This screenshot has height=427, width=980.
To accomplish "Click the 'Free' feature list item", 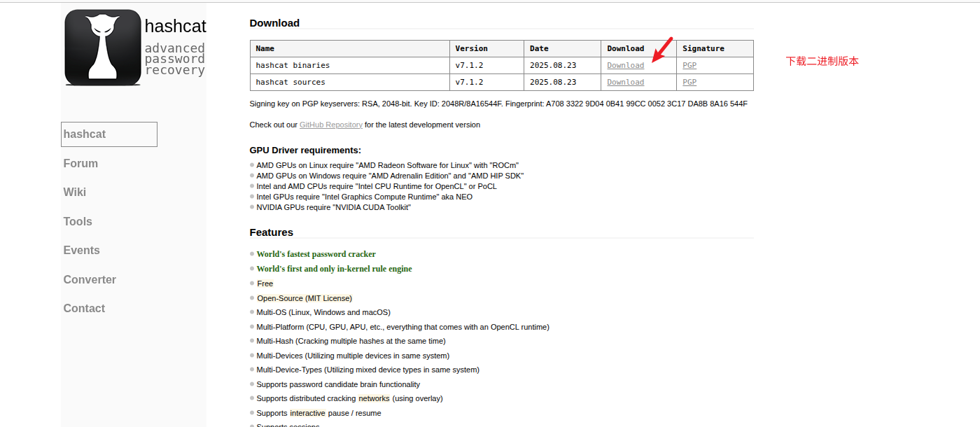I will (265, 283).
